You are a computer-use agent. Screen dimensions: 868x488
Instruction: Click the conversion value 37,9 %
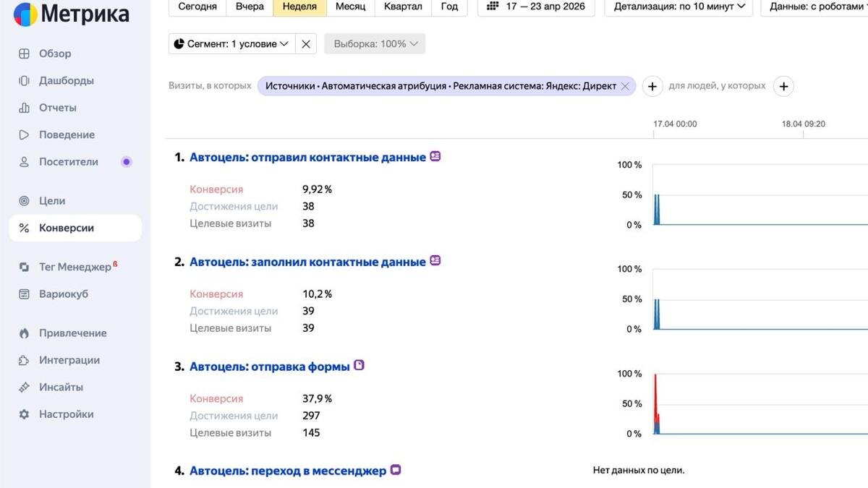(x=317, y=398)
